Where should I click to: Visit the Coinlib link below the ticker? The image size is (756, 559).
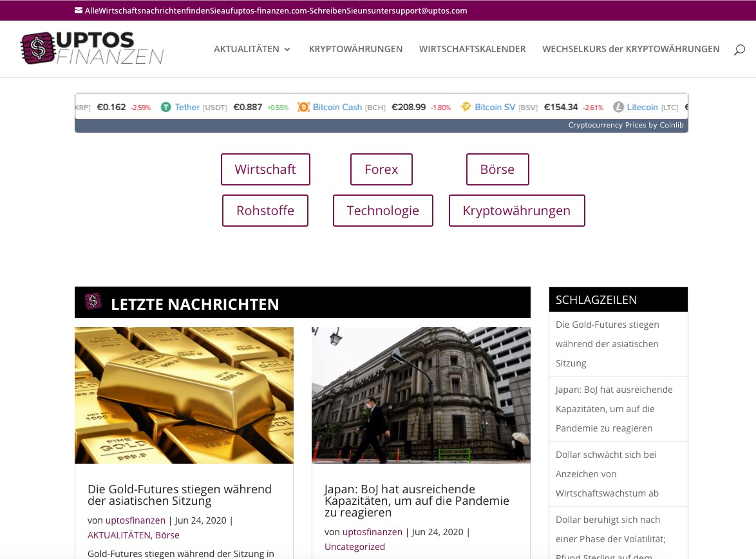click(x=672, y=125)
